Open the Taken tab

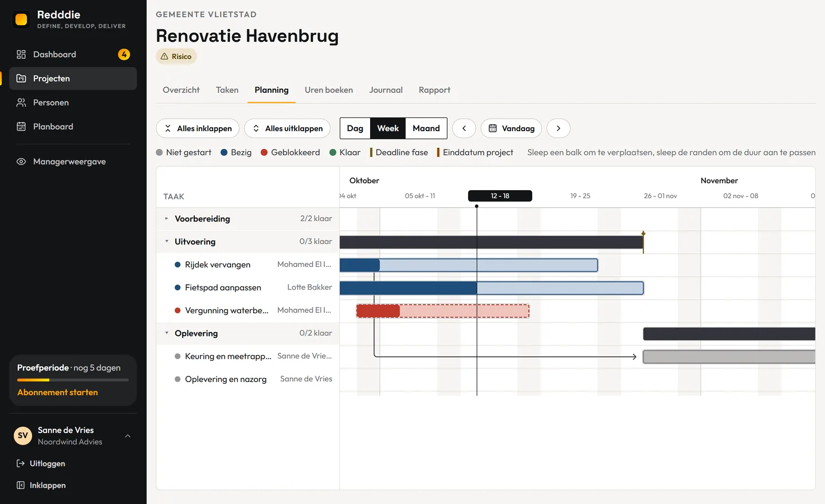[227, 90]
